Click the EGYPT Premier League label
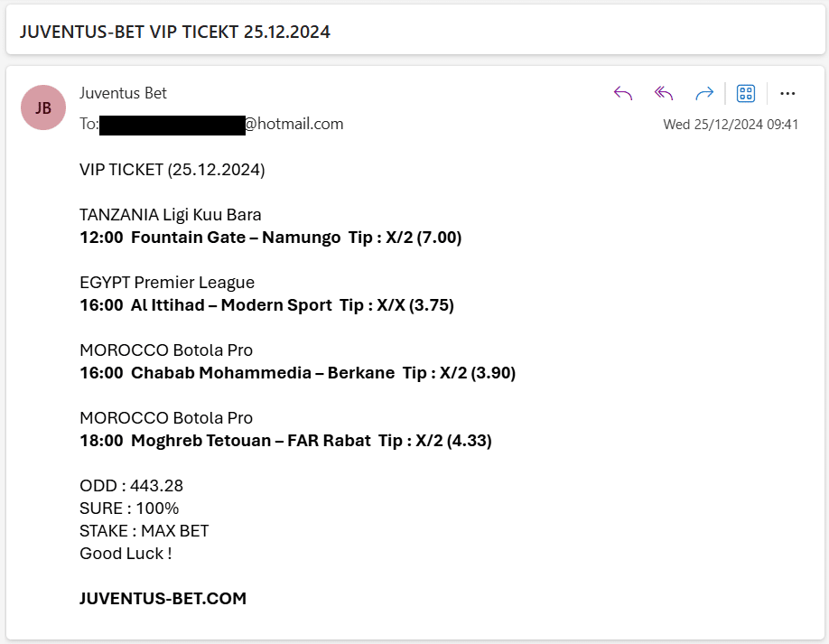The height and width of the screenshot is (644, 829). pyautogui.click(x=167, y=283)
